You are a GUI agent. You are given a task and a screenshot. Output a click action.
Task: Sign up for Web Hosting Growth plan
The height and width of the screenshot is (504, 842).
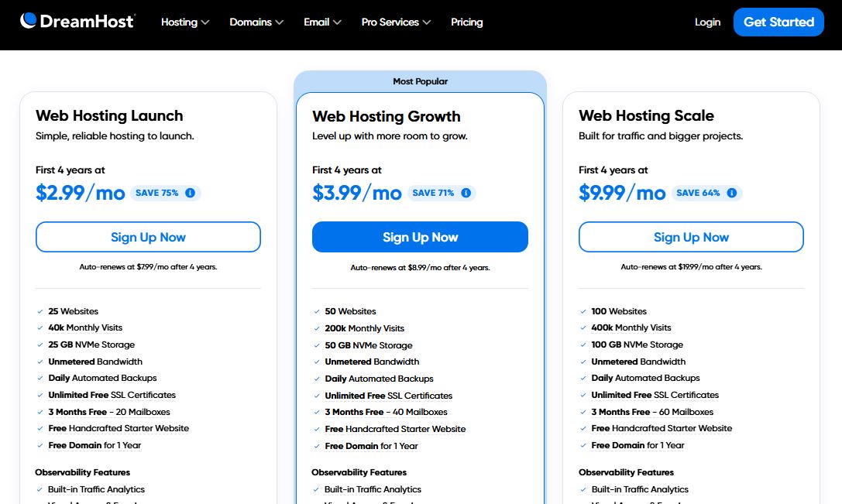click(420, 237)
